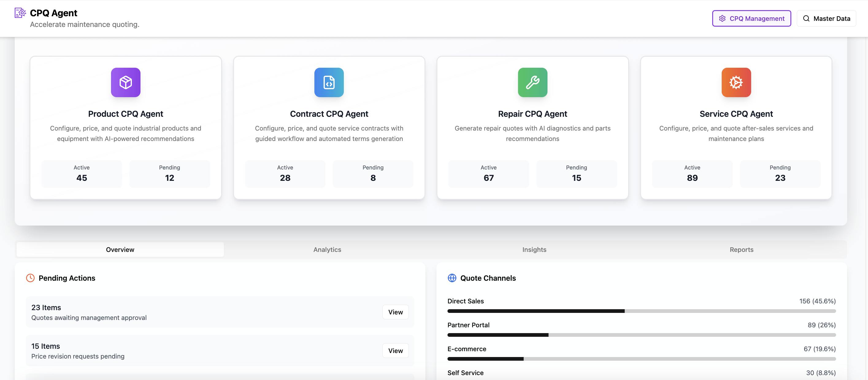The width and height of the screenshot is (868, 380).
Task: Click 'Price revision requests pending' text
Action: [x=78, y=356]
